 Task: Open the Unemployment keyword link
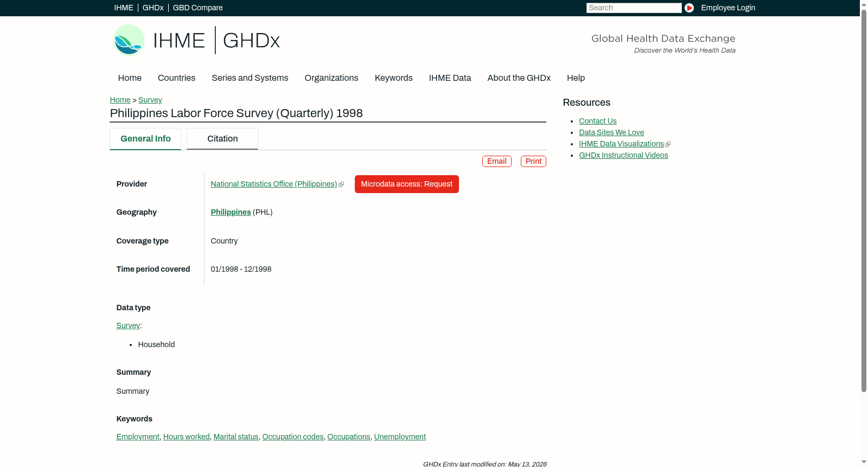coord(400,437)
